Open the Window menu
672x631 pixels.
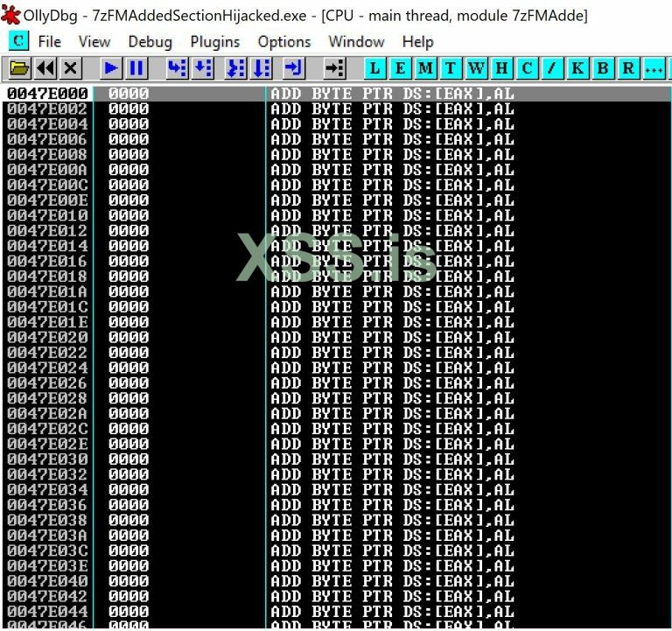click(356, 42)
